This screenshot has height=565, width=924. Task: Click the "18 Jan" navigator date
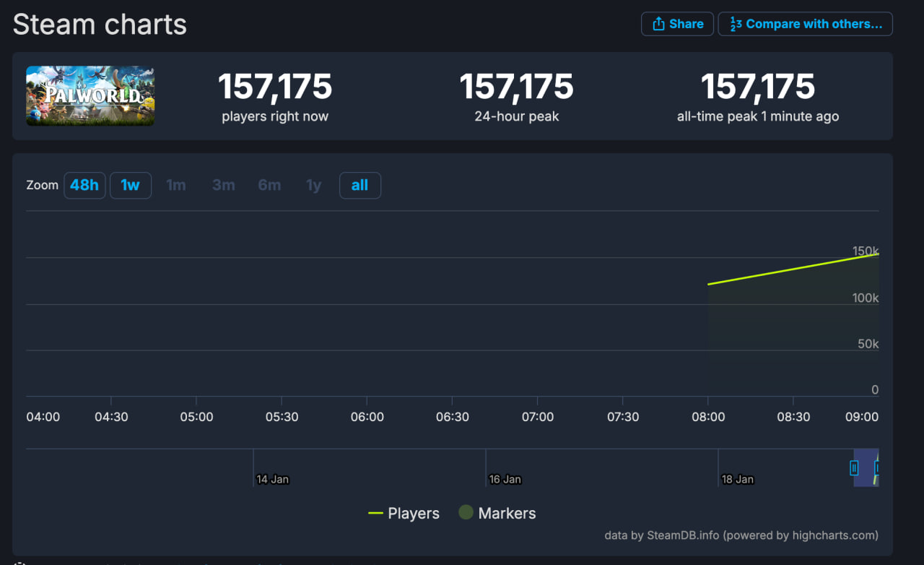738,479
